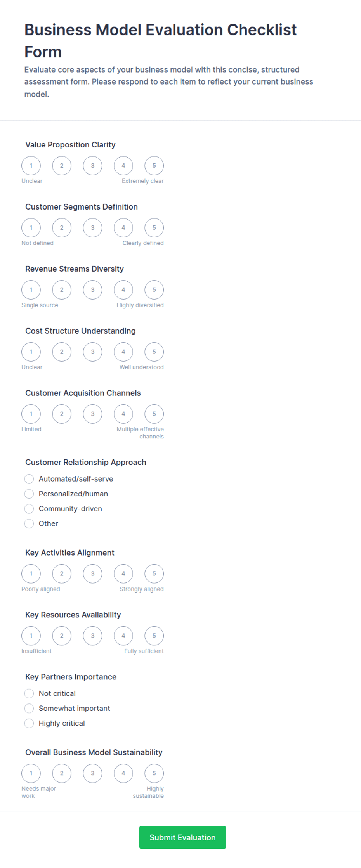361x868 pixels.
Task: Choose 3 for Customer Segments Definition
Action: click(92, 228)
